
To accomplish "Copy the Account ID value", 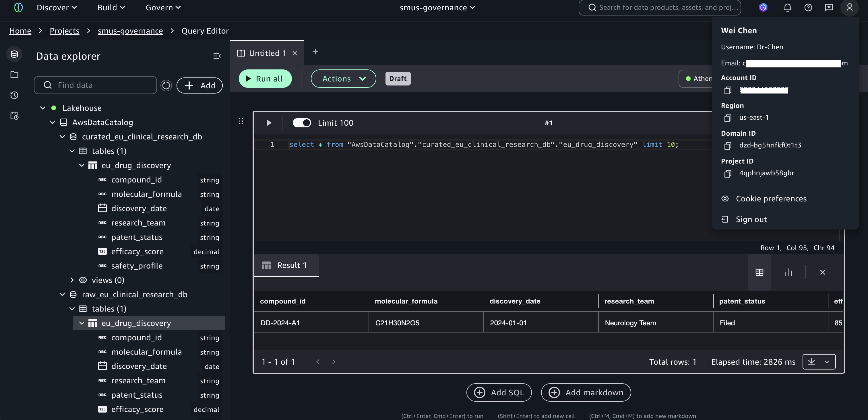I will [728, 90].
